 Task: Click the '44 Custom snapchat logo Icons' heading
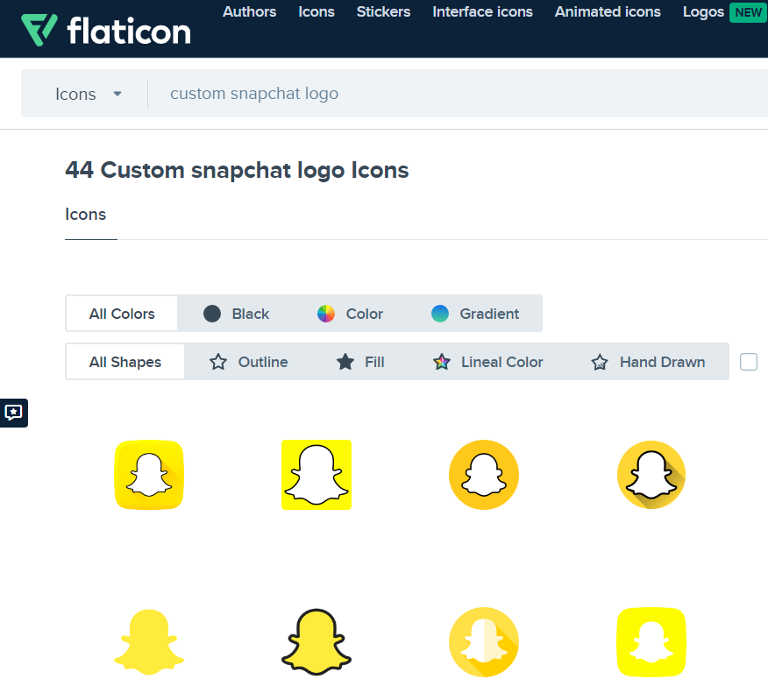(237, 170)
